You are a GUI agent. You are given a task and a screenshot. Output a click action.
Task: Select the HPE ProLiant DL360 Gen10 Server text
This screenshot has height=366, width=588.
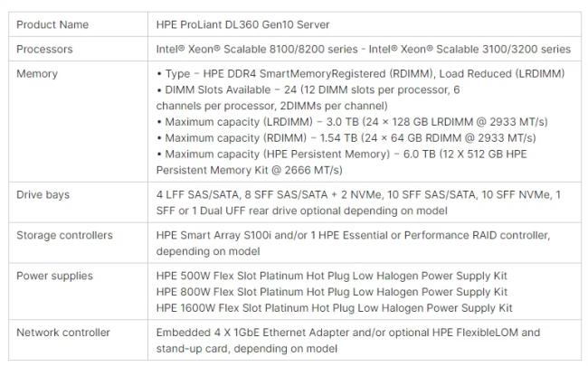[242, 24]
